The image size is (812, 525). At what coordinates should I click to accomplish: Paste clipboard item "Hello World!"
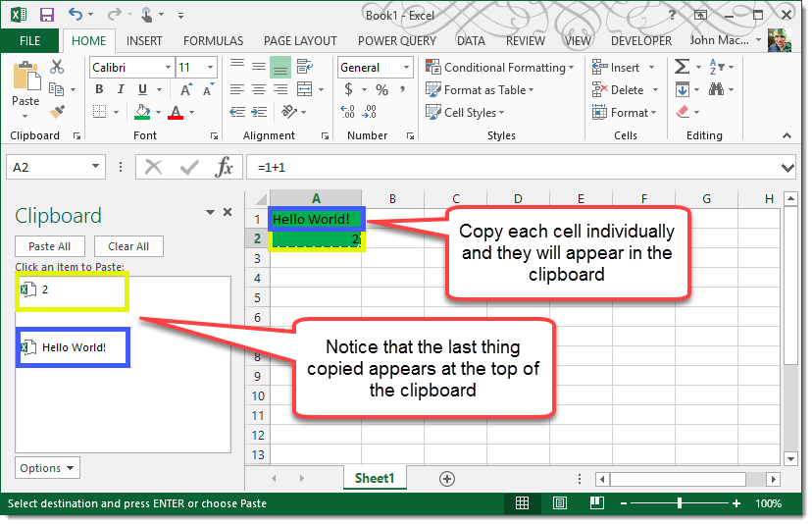click(x=73, y=347)
